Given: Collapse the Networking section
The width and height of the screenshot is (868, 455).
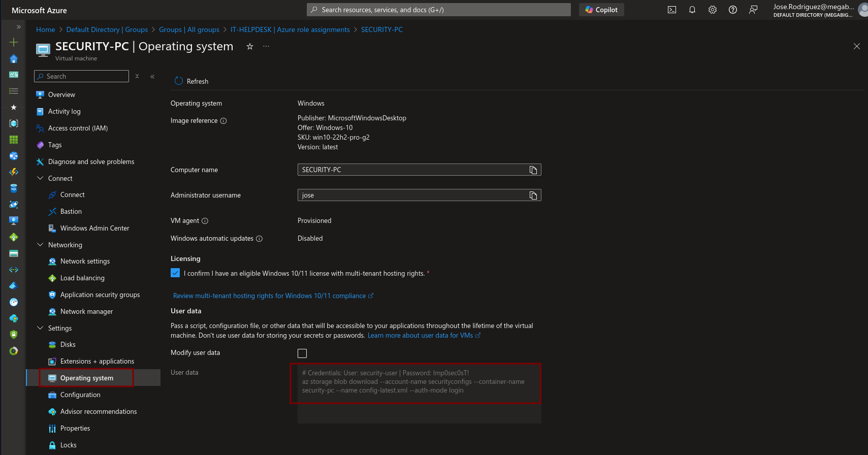Looking at the screenshot, I should pyautogui.click(x=41, y=245).
